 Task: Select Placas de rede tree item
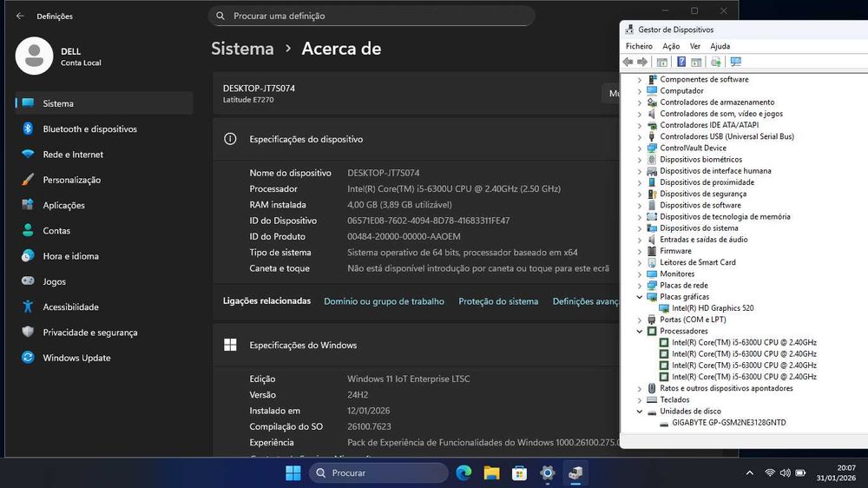(x=684, y=286)
